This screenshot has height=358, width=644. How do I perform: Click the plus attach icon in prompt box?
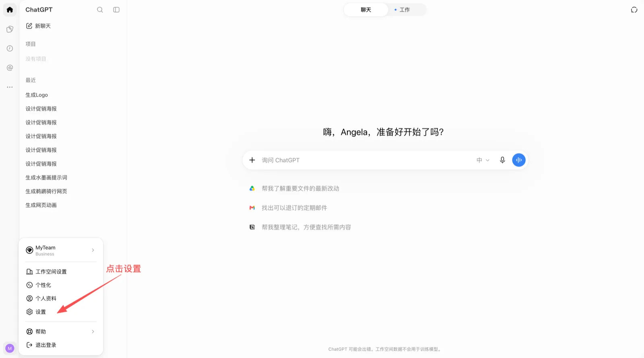tap(252, 160)
